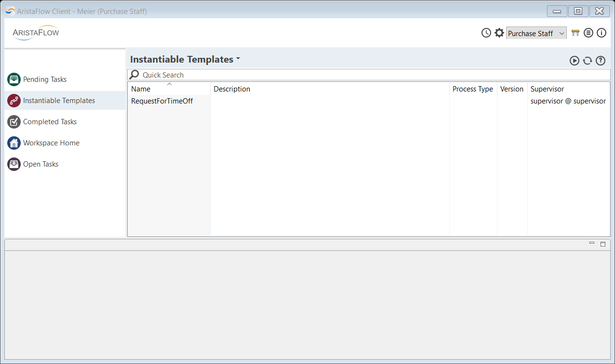Screen dimensions: 615x364
Task: Minimize the bottom panel
Action: 592,244
